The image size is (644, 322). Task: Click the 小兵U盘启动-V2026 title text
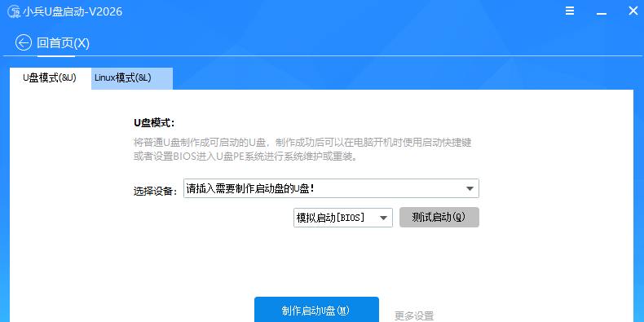pyautogui.click(x=73, y=11)
